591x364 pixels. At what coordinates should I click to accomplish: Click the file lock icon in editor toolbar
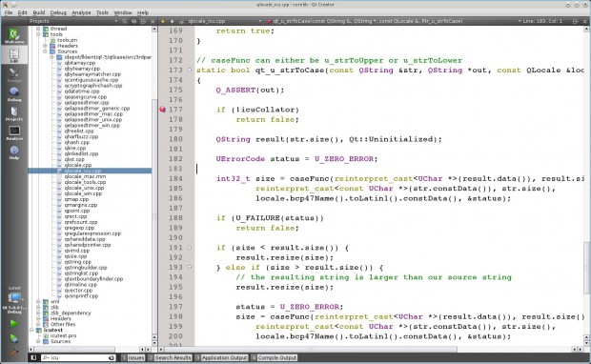[182, 22]
